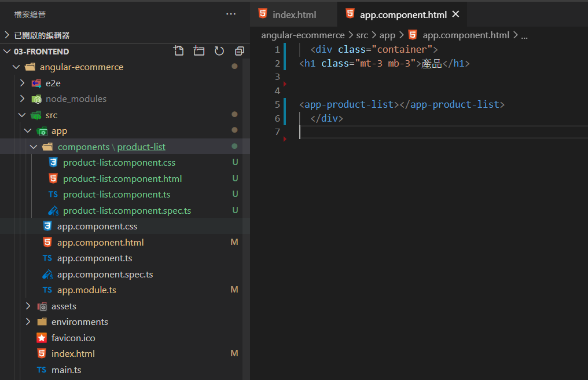The width and height of the screenshot is (588, 380).
Task: Open explorer more actions ellipsis menu
Action: pyautogui.click(x=231, y=14)
